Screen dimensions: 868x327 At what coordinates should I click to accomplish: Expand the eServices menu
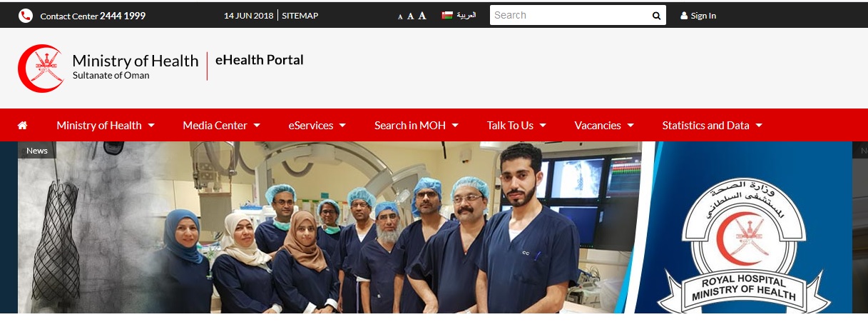317,126
